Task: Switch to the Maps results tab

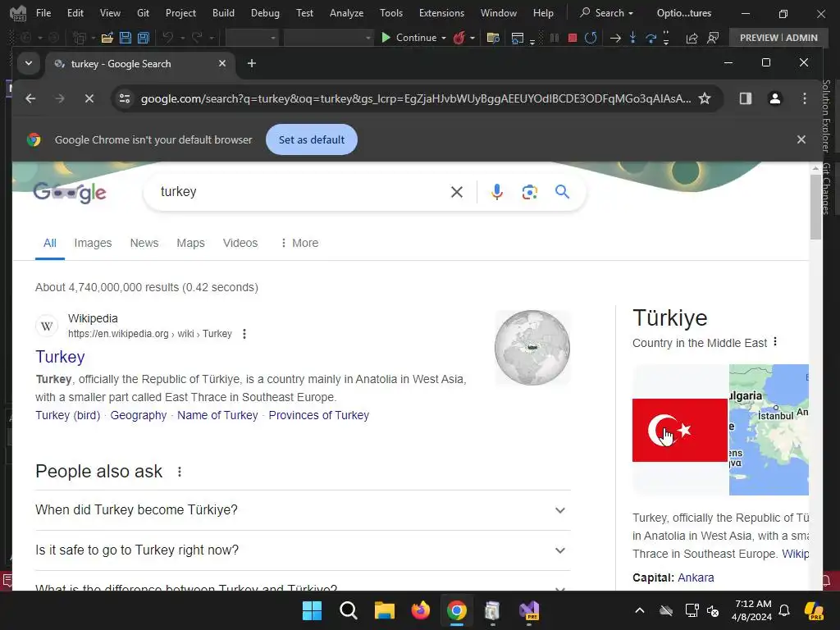Action: click(190, 243)
